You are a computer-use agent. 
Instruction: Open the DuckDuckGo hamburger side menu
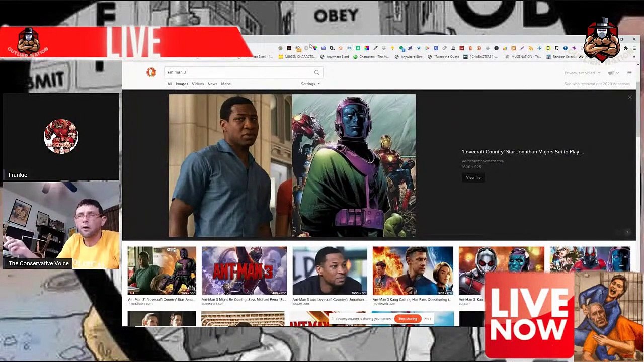[x=629, y=73]
